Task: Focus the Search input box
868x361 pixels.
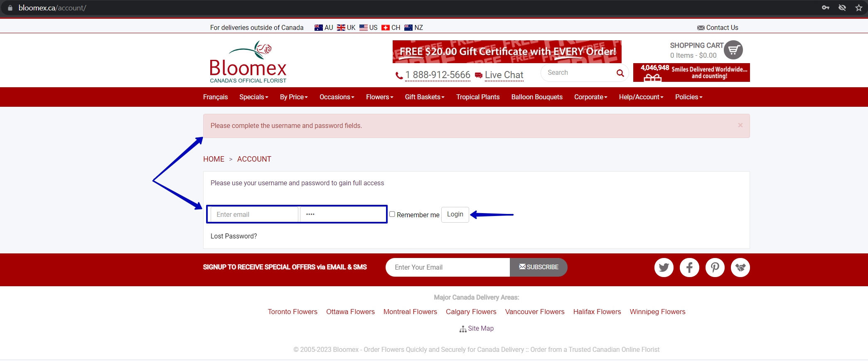Action: tap(578, 73)
